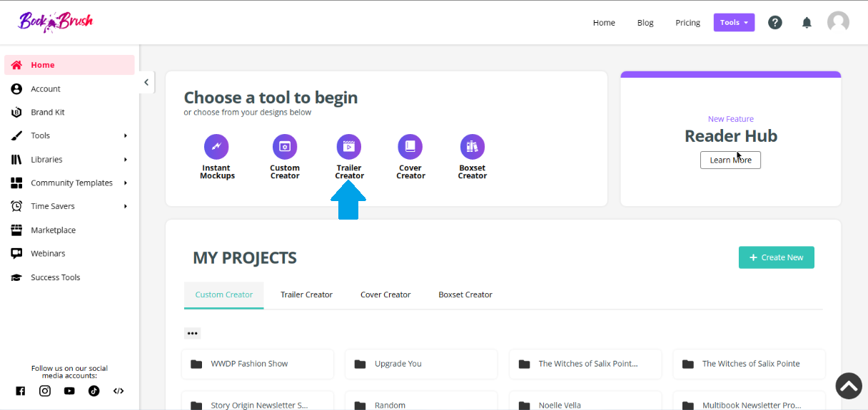Collapse the left sidebar with chevron
Image resolution: width=868 pixels, height=410 pixels.
pos(146,82)
